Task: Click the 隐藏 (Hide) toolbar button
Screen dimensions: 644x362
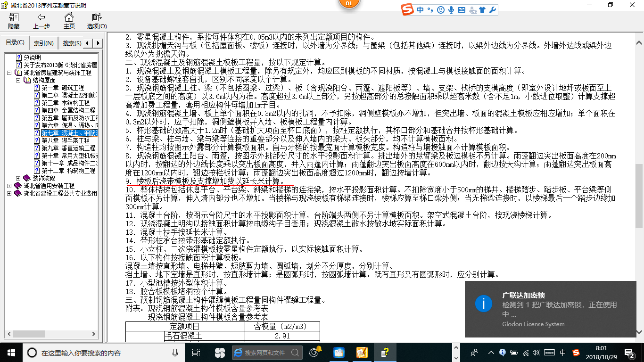Action: 13,21
